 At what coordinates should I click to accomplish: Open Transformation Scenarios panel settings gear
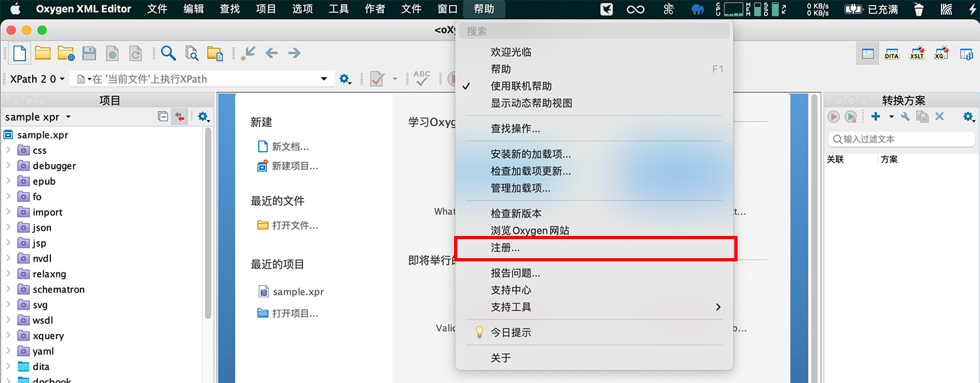(968, 116)
